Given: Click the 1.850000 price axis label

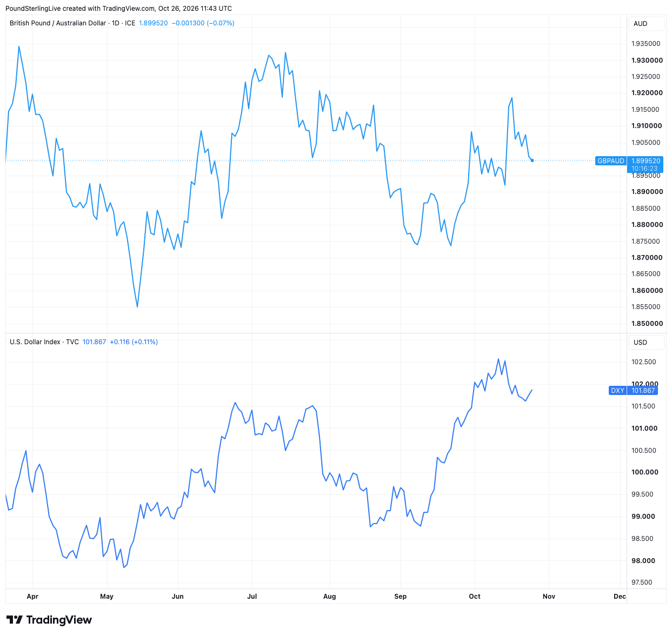Looking at the screenshot, I should (x=647, y=324).
